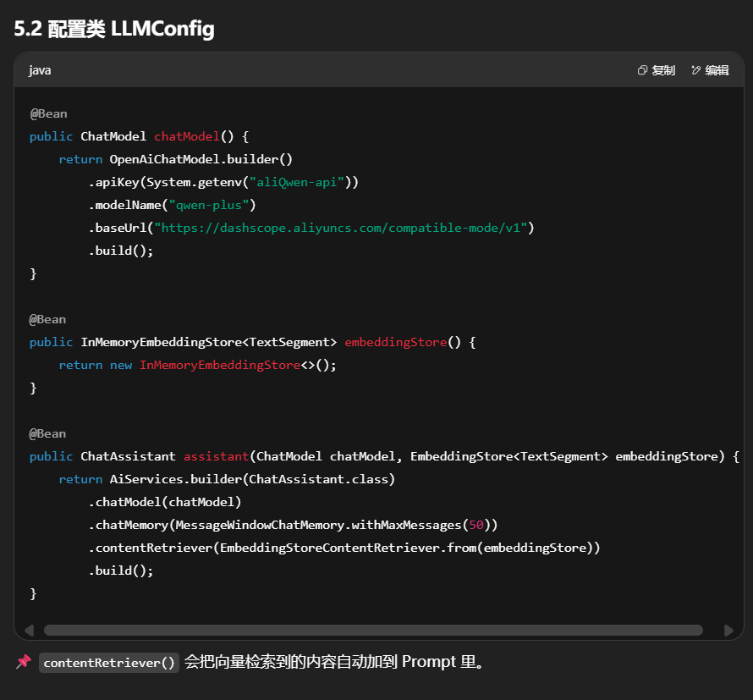Click the horizontal scrollbar thumb
This screenshot has height=700, width=753.
pyautogui.click(x=372, y=630)
